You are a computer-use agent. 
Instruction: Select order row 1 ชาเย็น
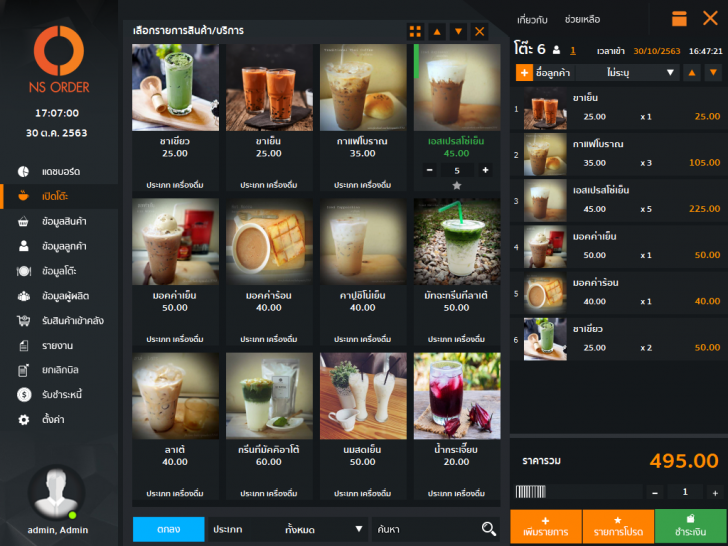click(618, 109)
